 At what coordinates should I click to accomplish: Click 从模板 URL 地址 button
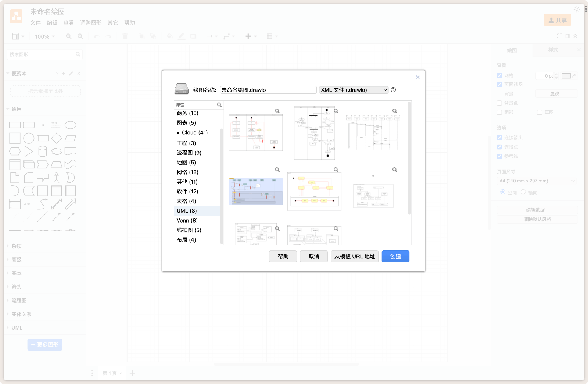[x=355, y=256]
